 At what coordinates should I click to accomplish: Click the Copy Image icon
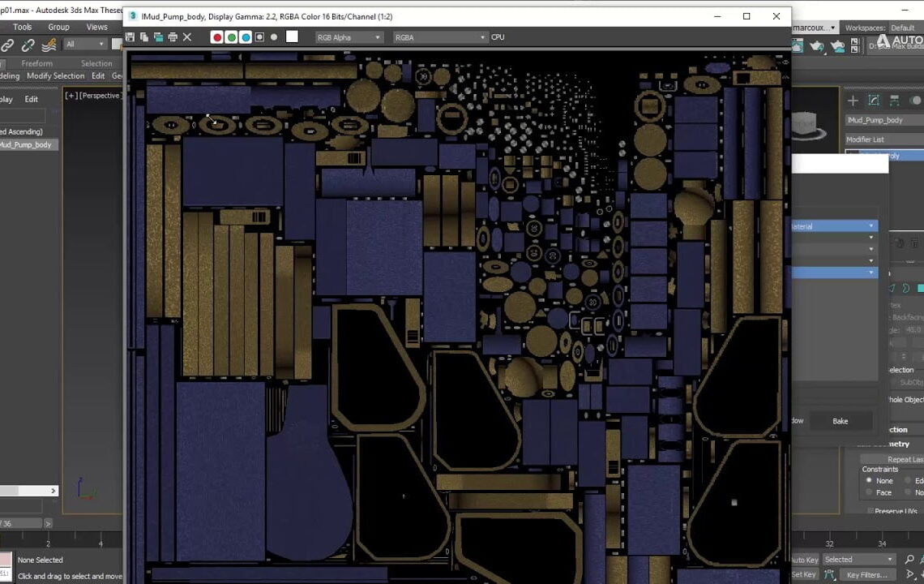coord(144,37)
